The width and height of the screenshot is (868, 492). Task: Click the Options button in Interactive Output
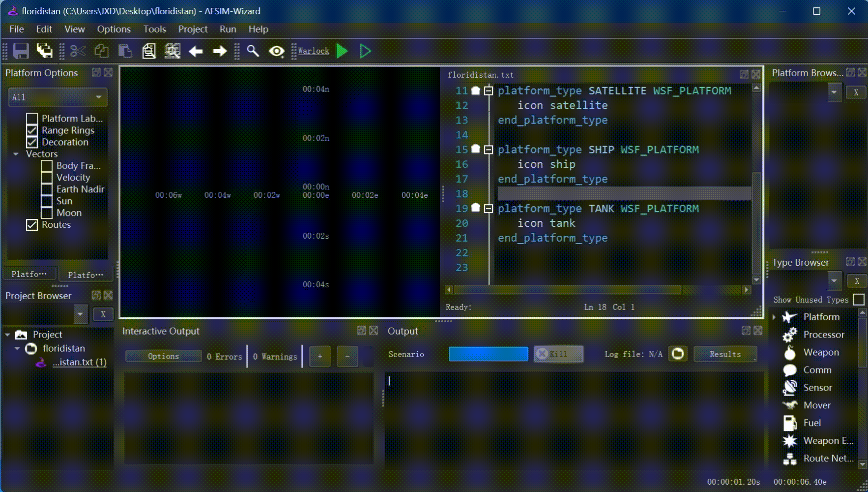pos(163,356)
